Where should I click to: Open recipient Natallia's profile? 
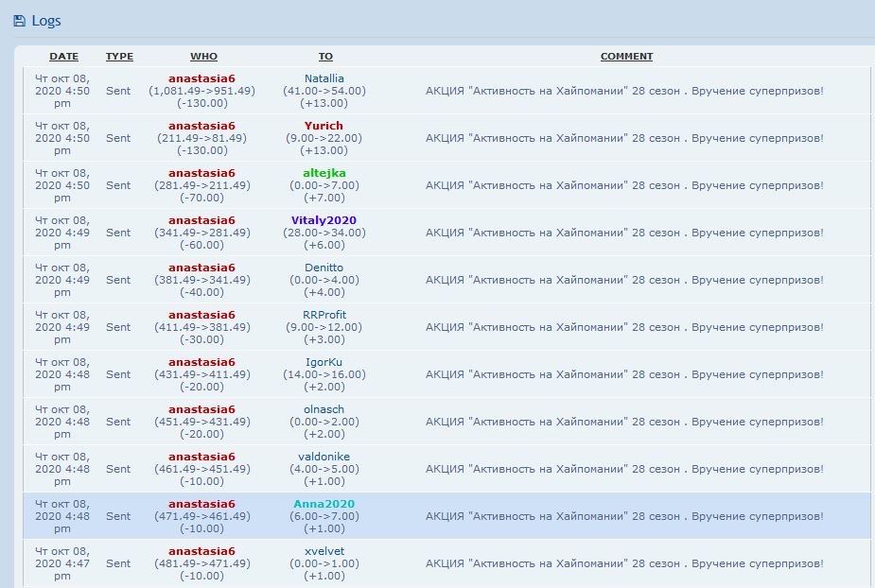324,78
